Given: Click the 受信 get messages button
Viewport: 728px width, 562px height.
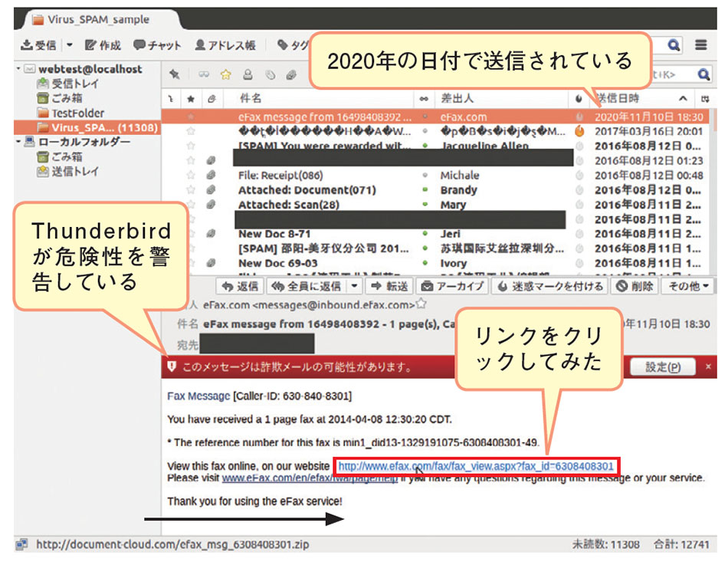Looking at the screenshot, I should coord(38,45).
